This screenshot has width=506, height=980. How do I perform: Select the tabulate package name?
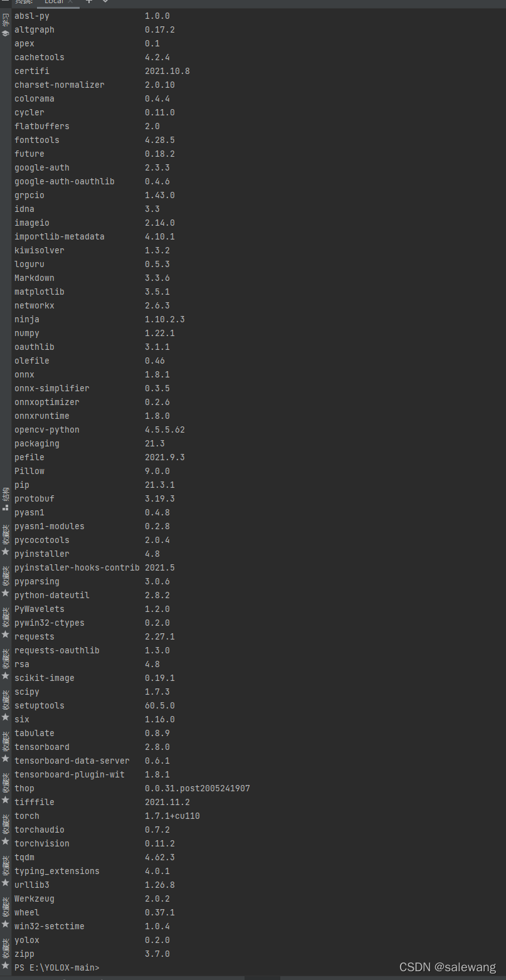(34, 733)
